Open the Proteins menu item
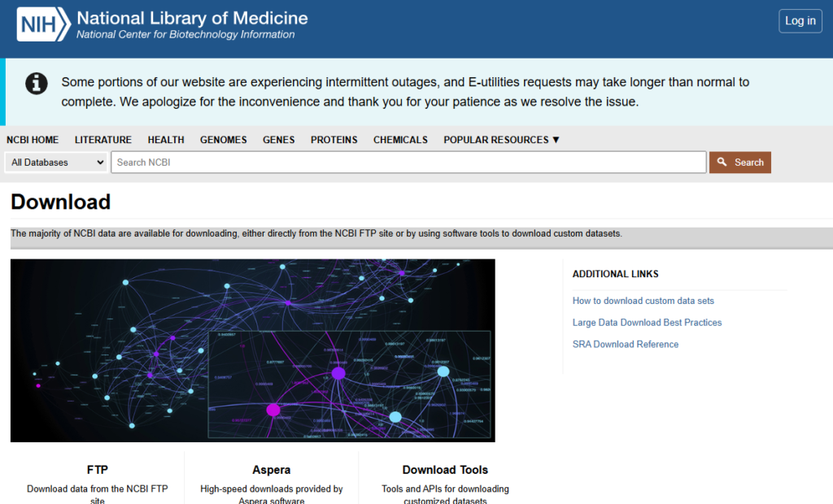833x504 pixels. [334, 140]
